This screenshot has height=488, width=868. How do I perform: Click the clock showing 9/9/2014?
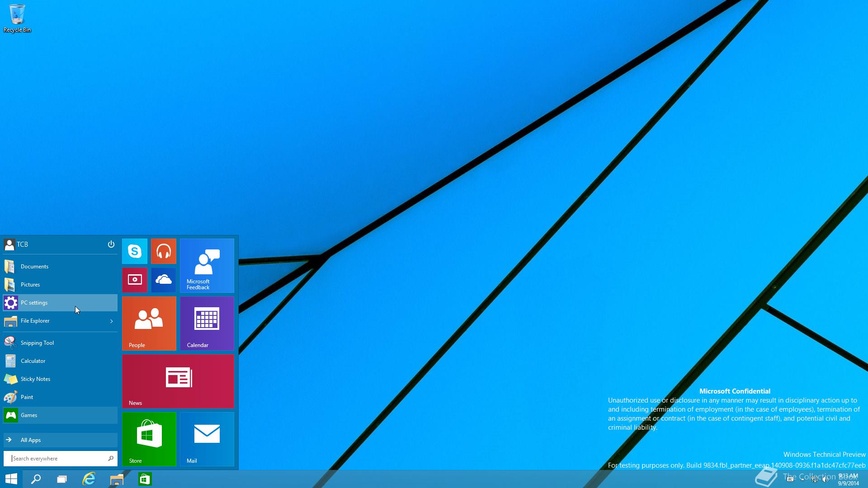[848, 479]
